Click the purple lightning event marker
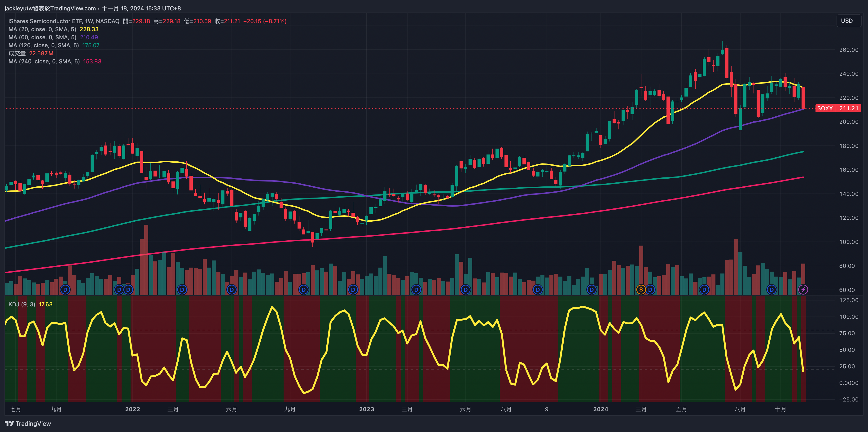 pyautogui.click(x=803, y=290)
